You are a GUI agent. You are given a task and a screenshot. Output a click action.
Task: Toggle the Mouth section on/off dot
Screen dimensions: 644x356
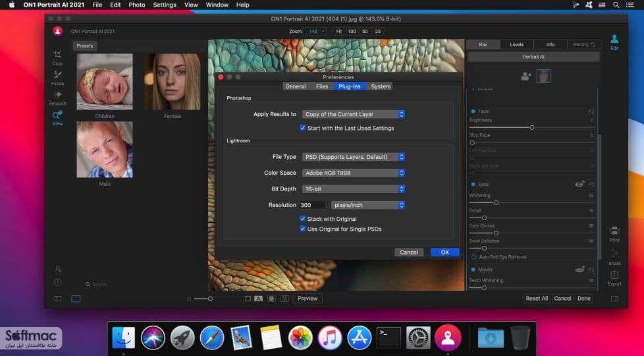click(x=473, y=270)
